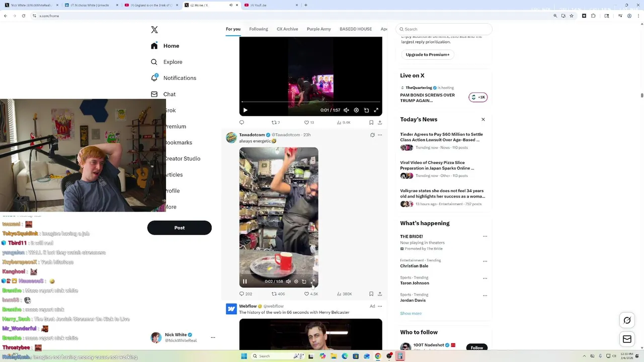Click Show more under What's happening

coord(411,313)
